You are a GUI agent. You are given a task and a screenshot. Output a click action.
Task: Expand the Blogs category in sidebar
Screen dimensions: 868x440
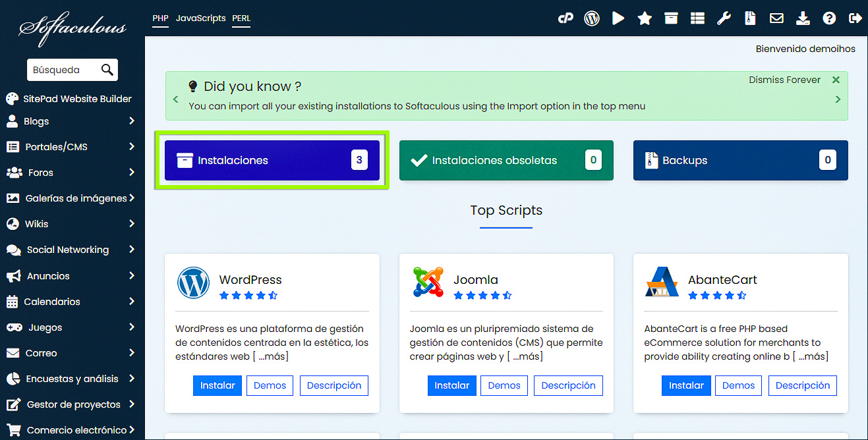(71, 121)
